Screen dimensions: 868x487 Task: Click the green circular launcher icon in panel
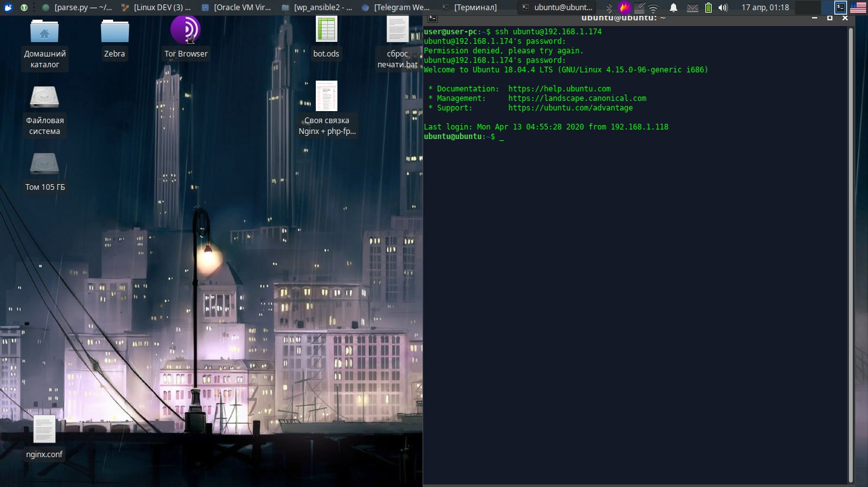(24, 8)
